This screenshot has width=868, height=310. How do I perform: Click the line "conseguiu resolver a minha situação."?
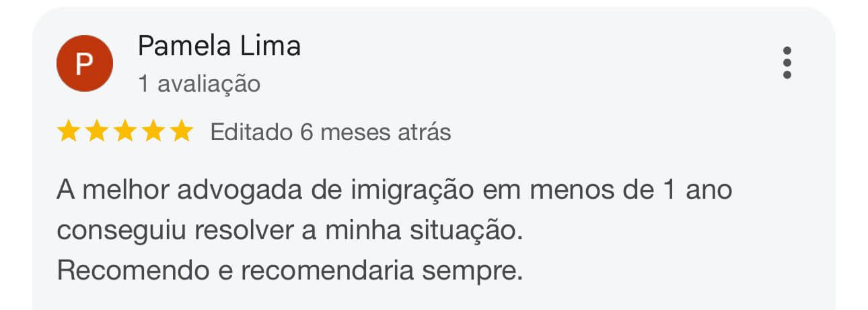point(289,230)
